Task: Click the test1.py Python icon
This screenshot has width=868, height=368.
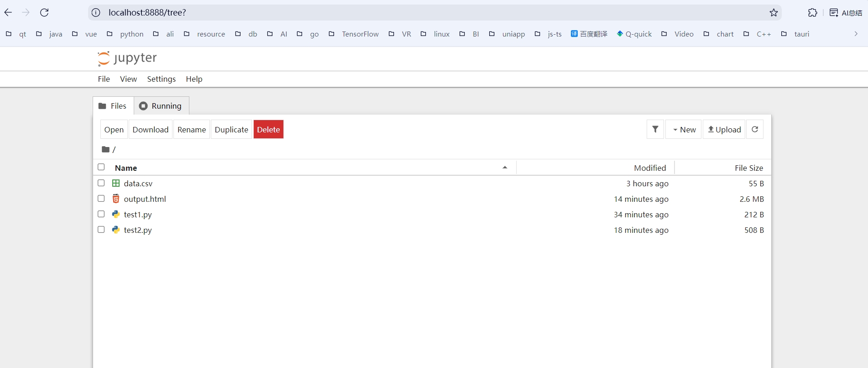Action: (x=116, y=214)
